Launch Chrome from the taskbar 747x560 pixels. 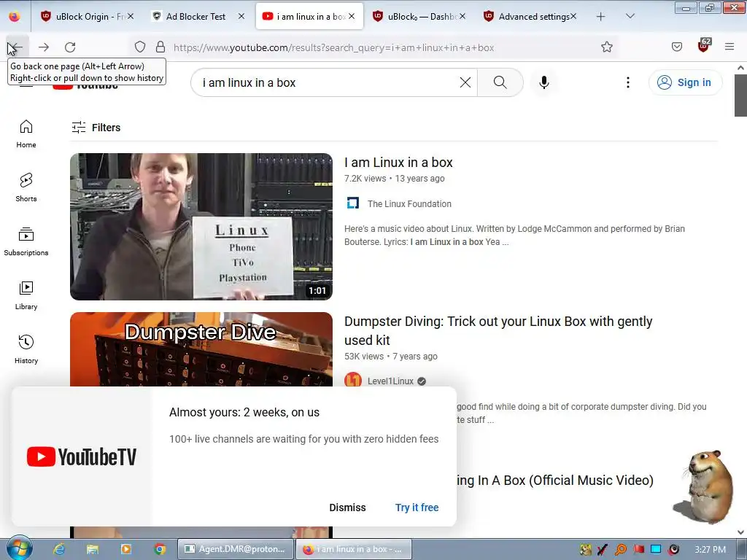click(x=160, y=549)
